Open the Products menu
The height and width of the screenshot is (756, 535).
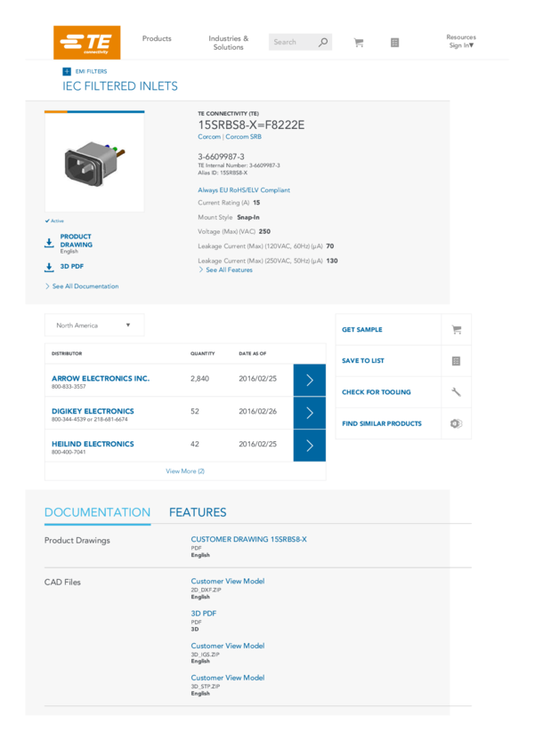157,38
